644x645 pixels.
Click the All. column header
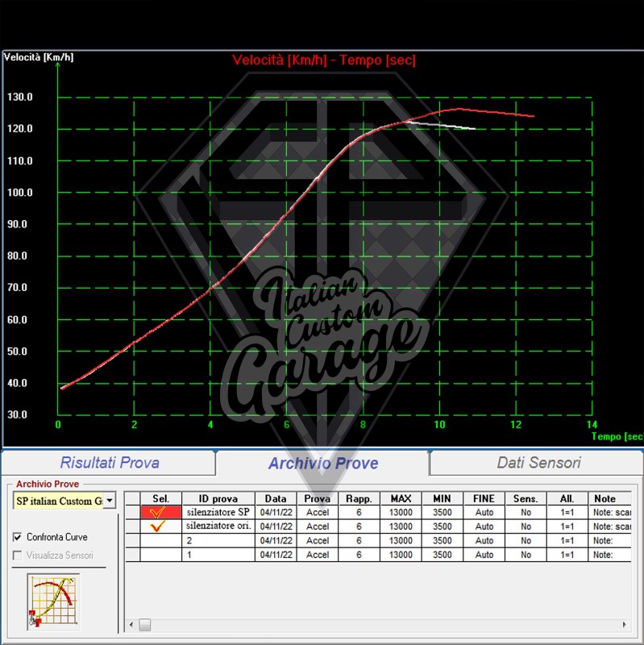(567, 498)
